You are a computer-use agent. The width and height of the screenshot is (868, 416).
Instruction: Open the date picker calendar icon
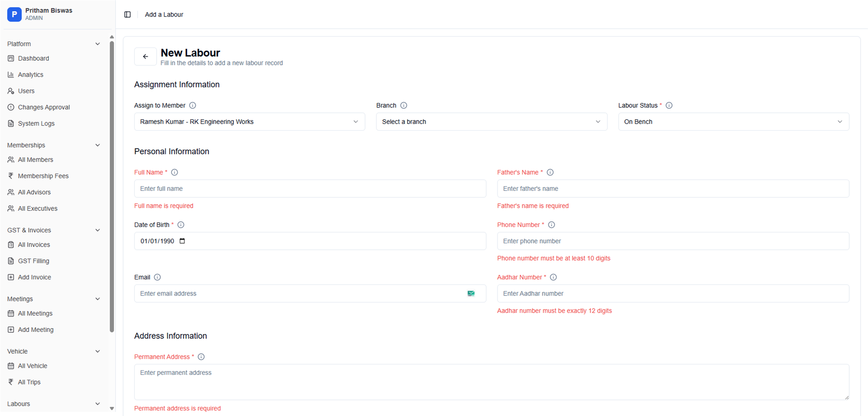(x=182, y=241)
